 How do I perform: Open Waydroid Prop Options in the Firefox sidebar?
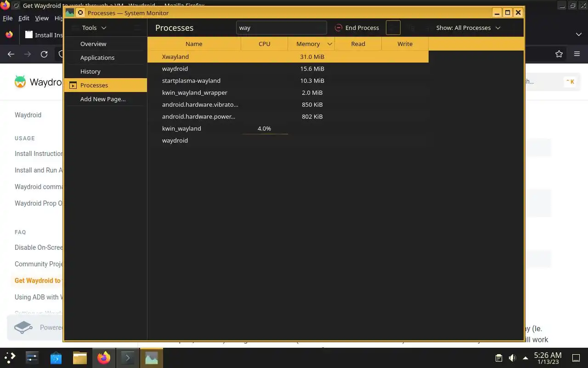[x=39, y=203]
